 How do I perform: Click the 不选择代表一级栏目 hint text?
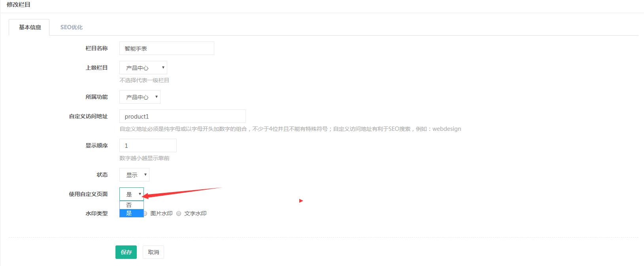(144, 80)
